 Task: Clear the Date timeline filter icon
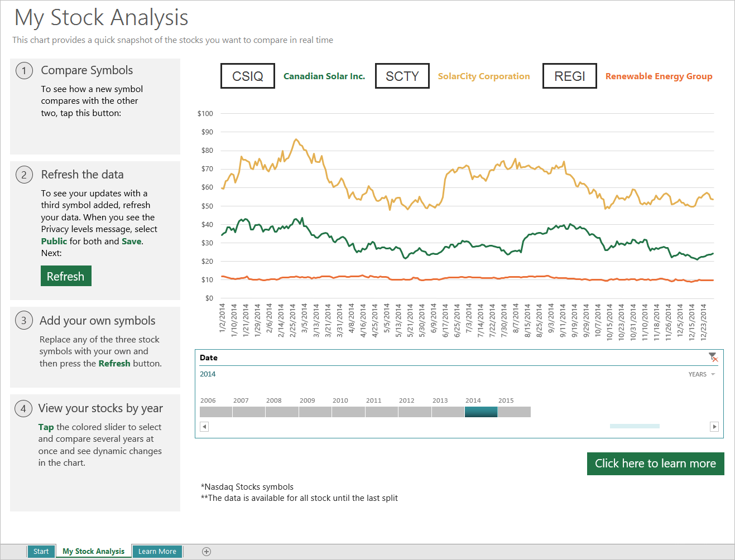[x=713, y=357]
